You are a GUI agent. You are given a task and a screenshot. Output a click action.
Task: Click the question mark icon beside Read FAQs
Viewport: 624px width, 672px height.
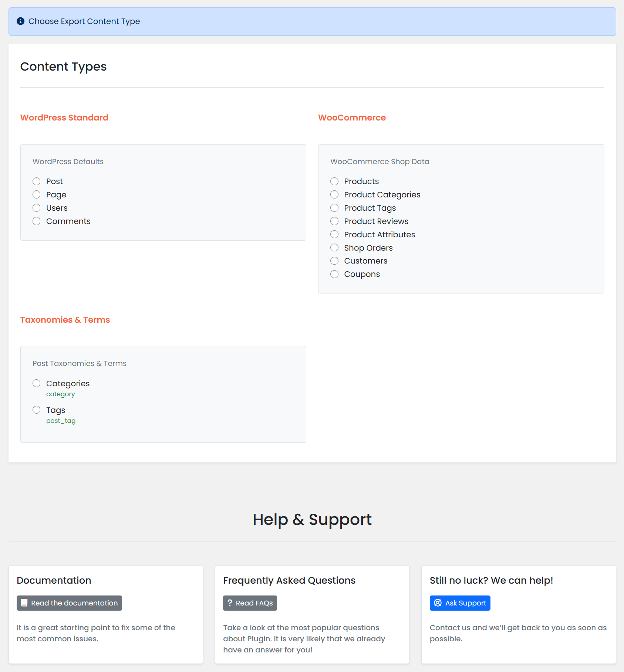click(230, 603)
